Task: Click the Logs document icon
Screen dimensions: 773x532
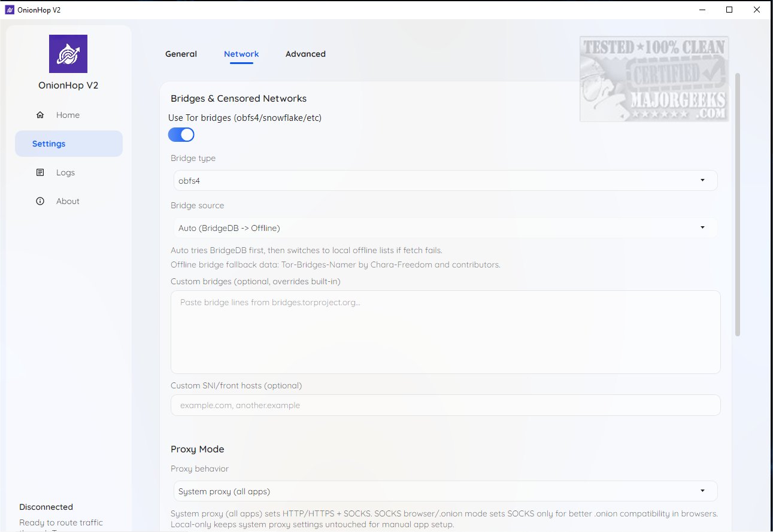Action: (40, 172)
